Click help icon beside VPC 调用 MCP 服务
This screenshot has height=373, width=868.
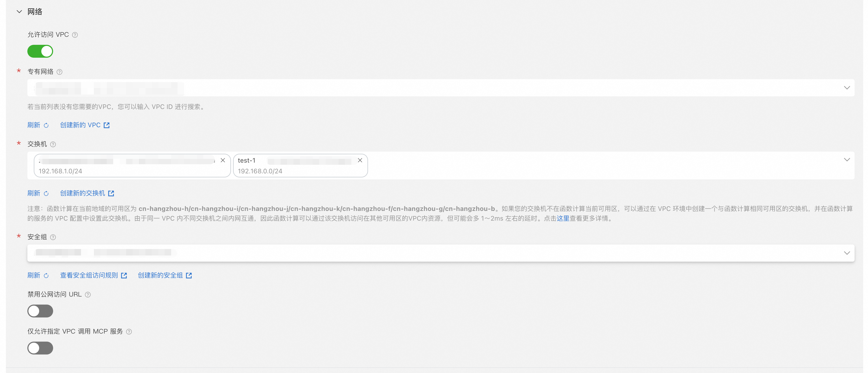coord(129,332)
